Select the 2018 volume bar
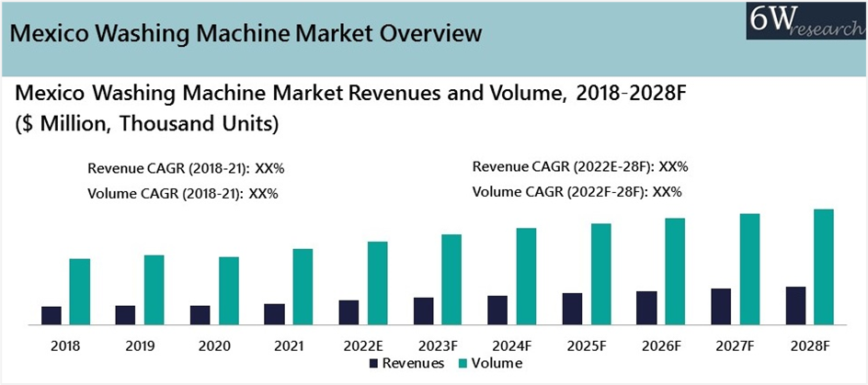868x385 pixels. [x=80, y=291]
